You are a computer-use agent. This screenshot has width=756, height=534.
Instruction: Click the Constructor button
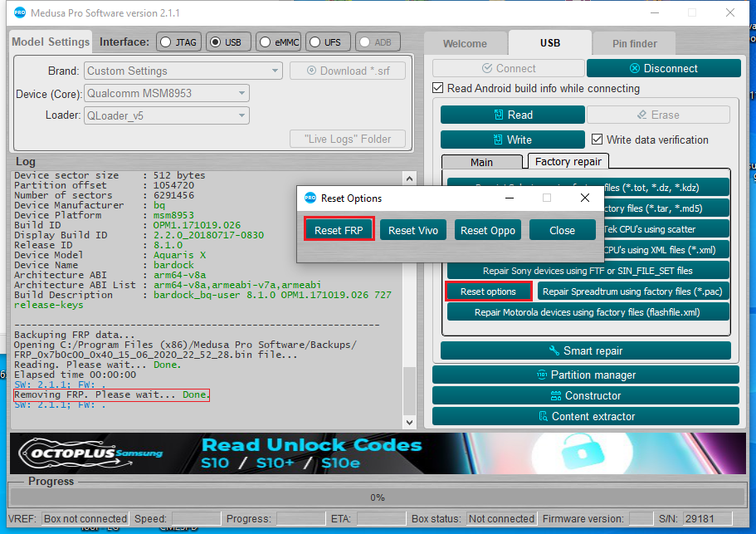pos(586,395)
